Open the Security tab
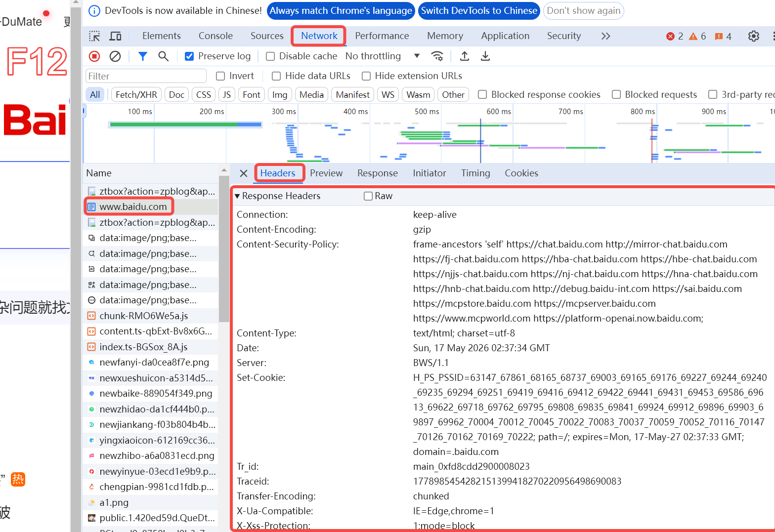Viewport: 775px width, 532px height. click(x=564, y=36)
